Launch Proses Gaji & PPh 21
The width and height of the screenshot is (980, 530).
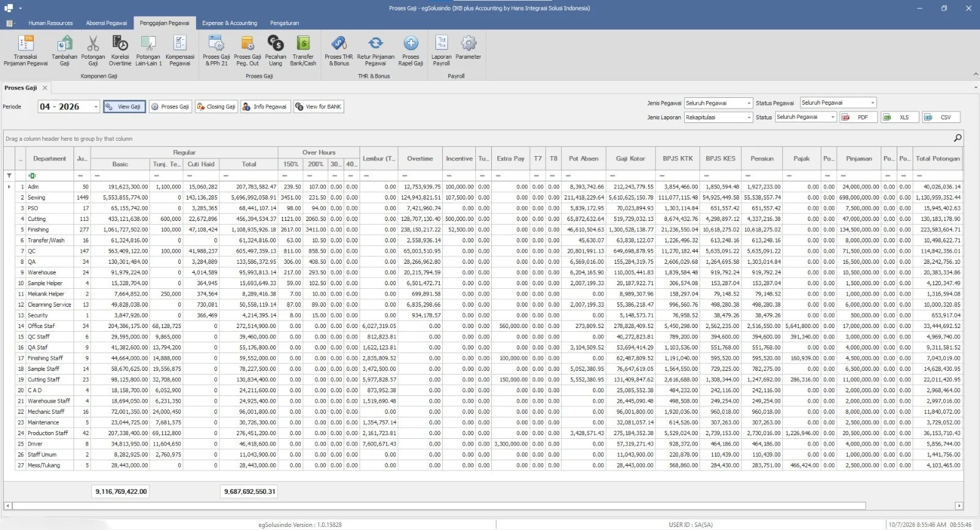tap(216, 51)
